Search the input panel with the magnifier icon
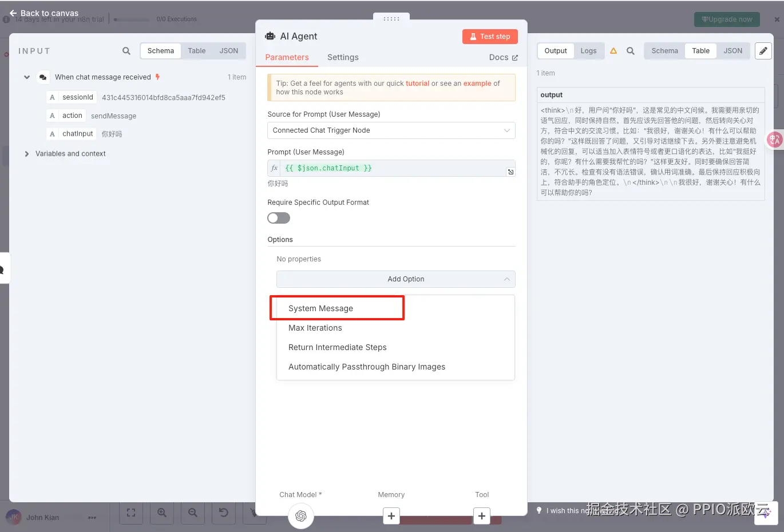Image resolution: width=784 pixels, height=532 pixels. click(126, 51)
